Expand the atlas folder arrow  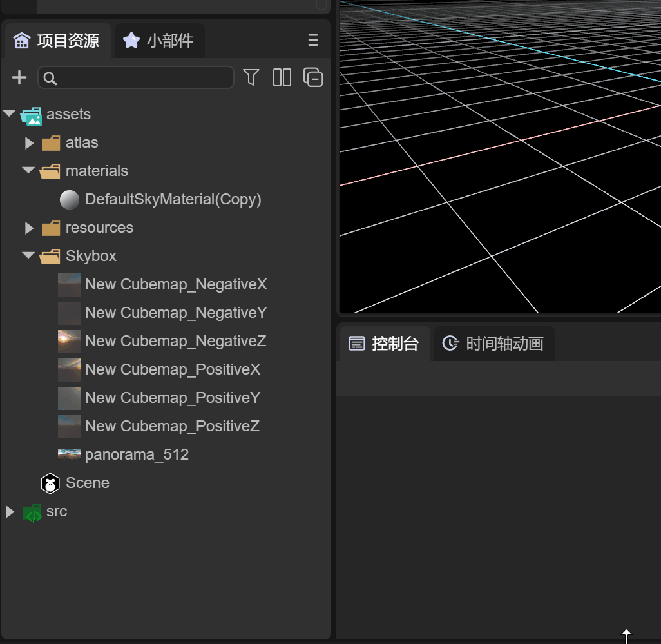tap(29, 143)
